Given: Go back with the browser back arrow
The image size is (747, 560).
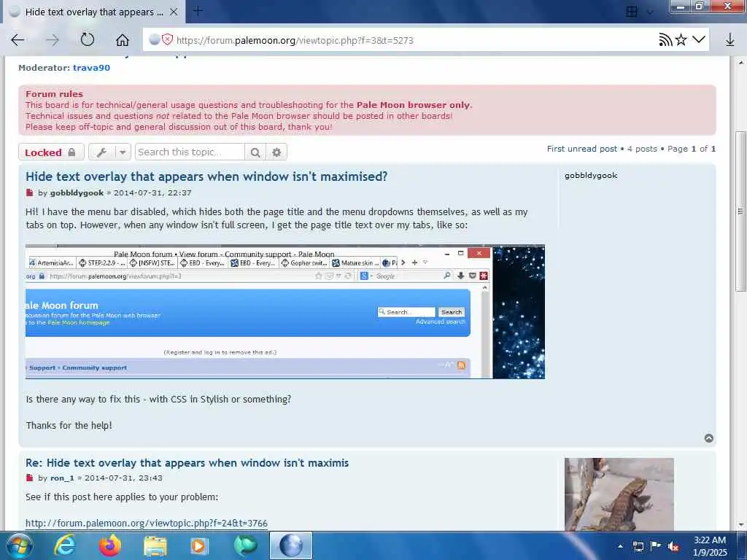Looking at the screenshot, I should click(x=18, y=40).
